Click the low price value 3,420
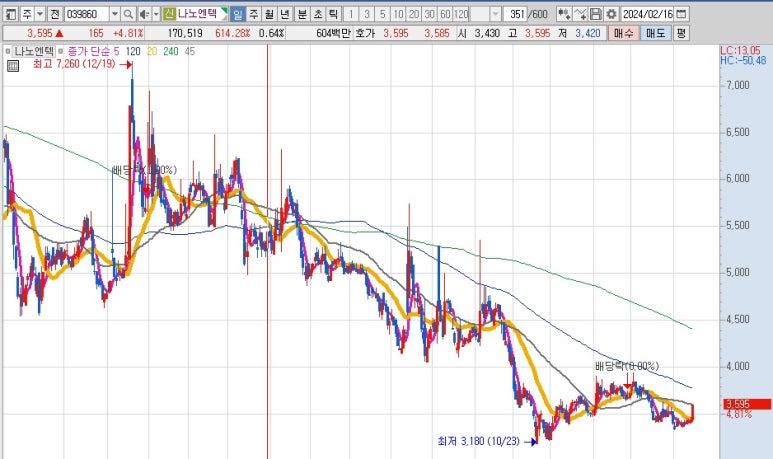Screen dimensions: 773x459 point(588,34)
